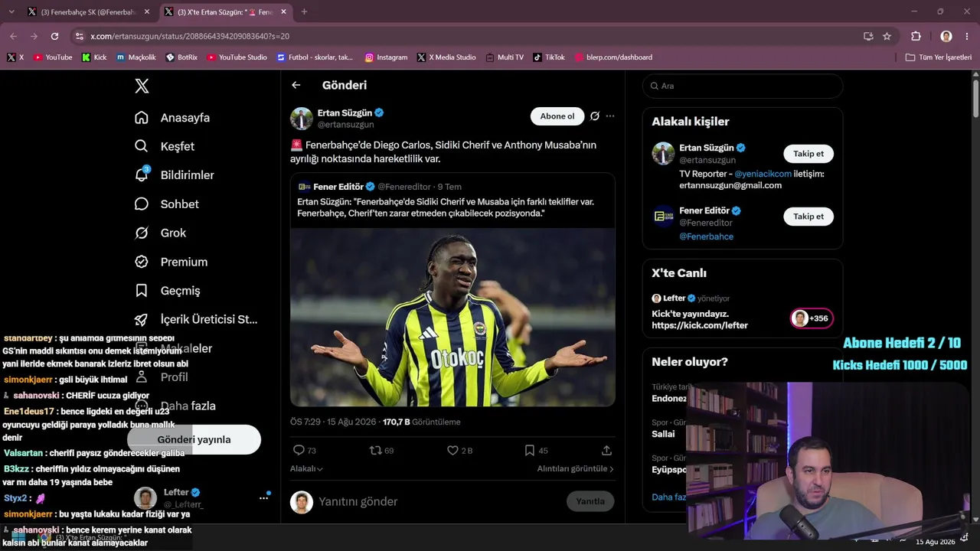Click the Gönderi yayınla button
The height and width of the screenshot is (551, 980).
pos(194,439)
